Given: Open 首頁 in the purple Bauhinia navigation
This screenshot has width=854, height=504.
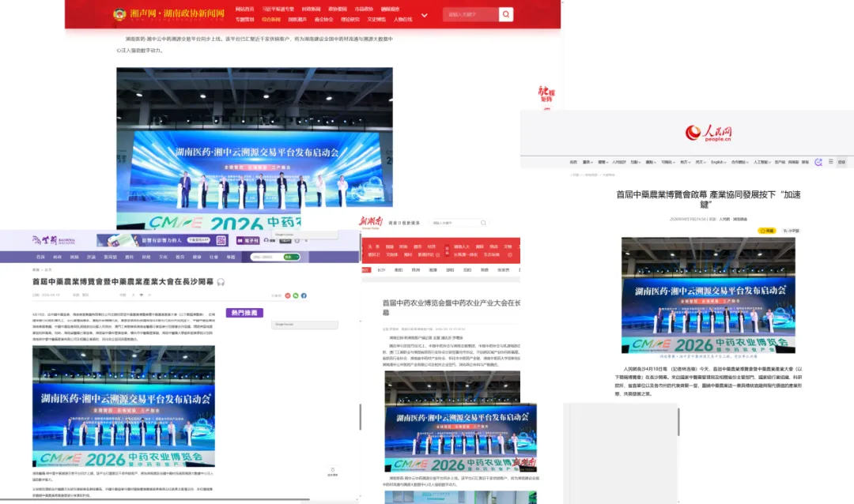Looking at the screenshot, I should click(x=40, y=257).
